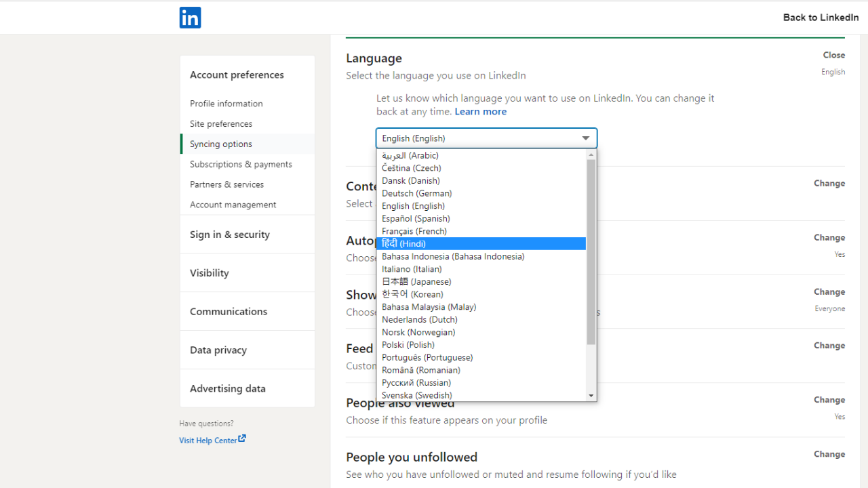Choose Norsk (Norwegian) in the list

[481, 332]
